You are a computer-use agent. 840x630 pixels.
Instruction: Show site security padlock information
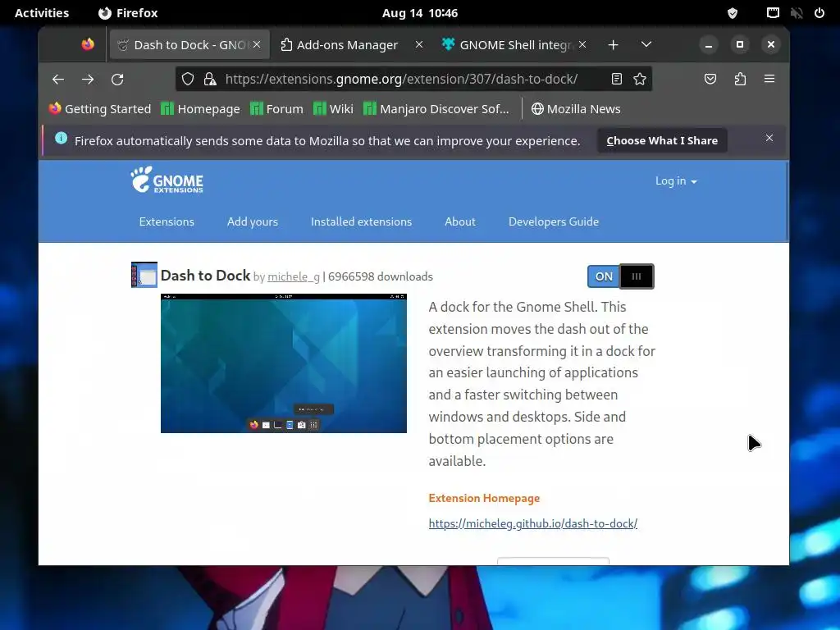(x=210, y=80)
